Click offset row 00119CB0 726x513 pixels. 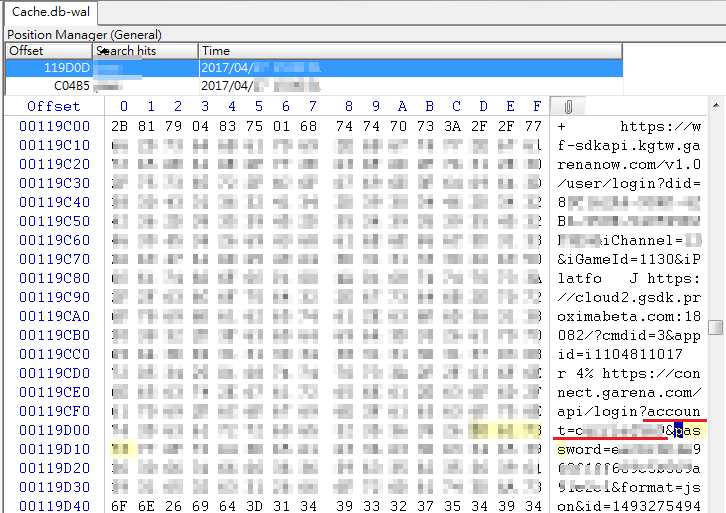(x=55, y=335)
